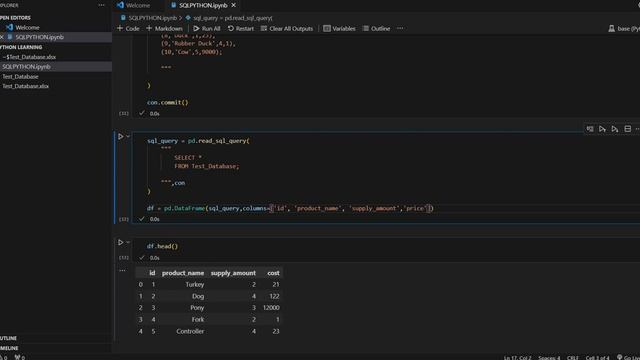Switch to the Welcome tab

134,5
